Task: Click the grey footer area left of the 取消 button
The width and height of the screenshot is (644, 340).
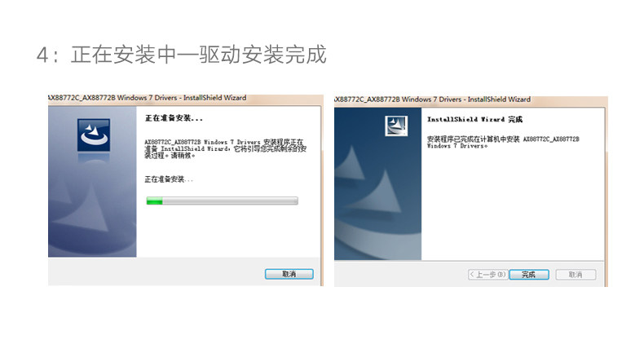Action: (x=156, y=272)
